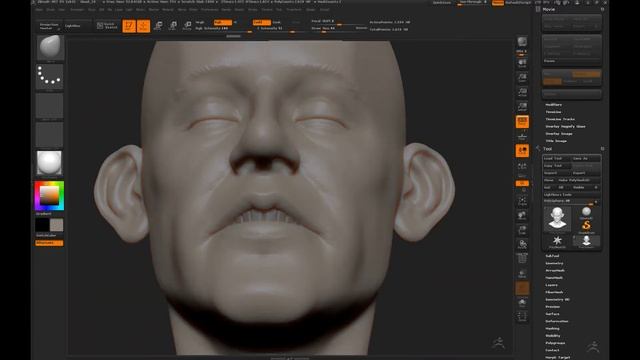The height and width of the screenshot is (360, 640).
Task: Toggle Edit mode button
Action: [x=129, y=26]
